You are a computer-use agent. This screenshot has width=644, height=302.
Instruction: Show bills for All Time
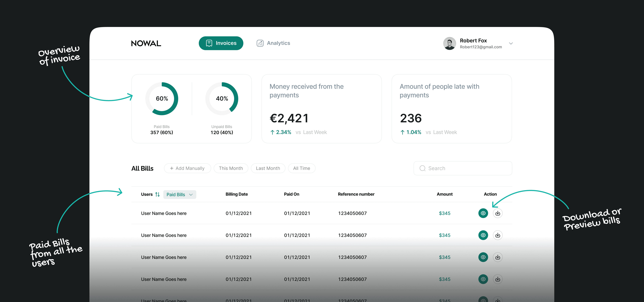point(302,168)
